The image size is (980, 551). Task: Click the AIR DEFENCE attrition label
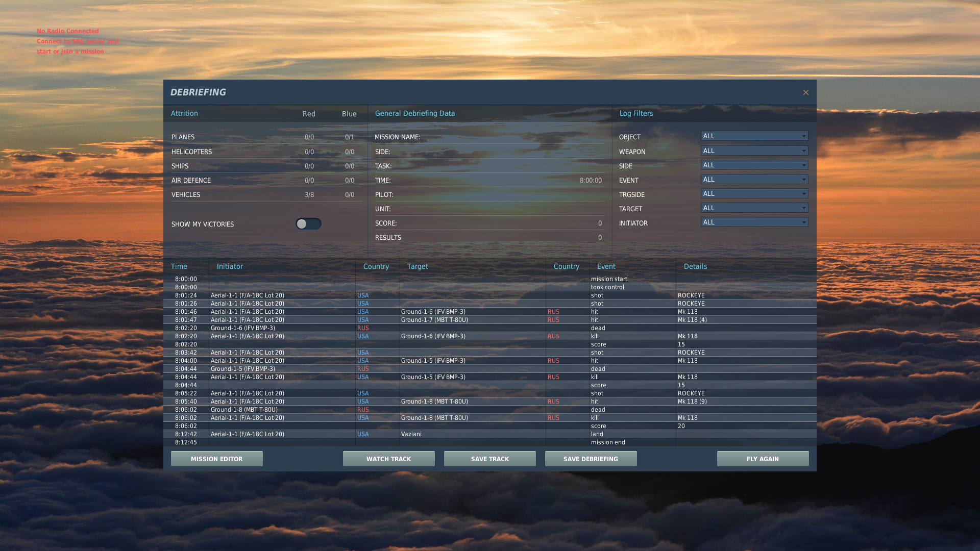pos(191,181)
